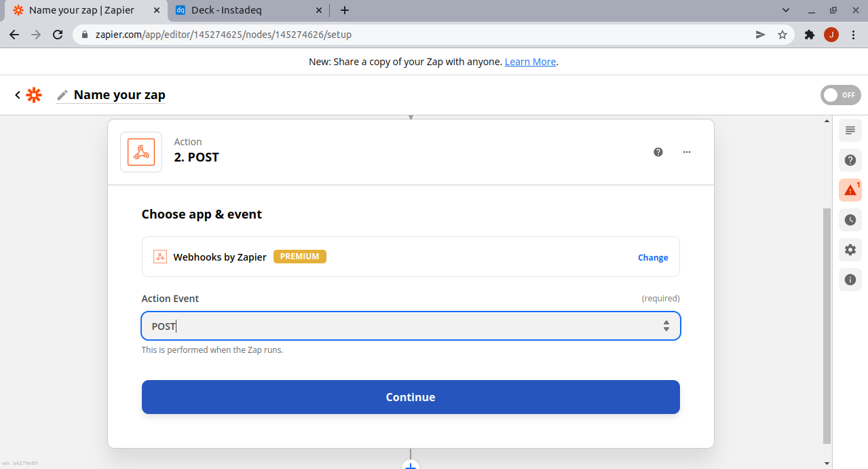Open Chrome's three-dot menu
The width and height of the screenshot is (868, 469).
853,35
